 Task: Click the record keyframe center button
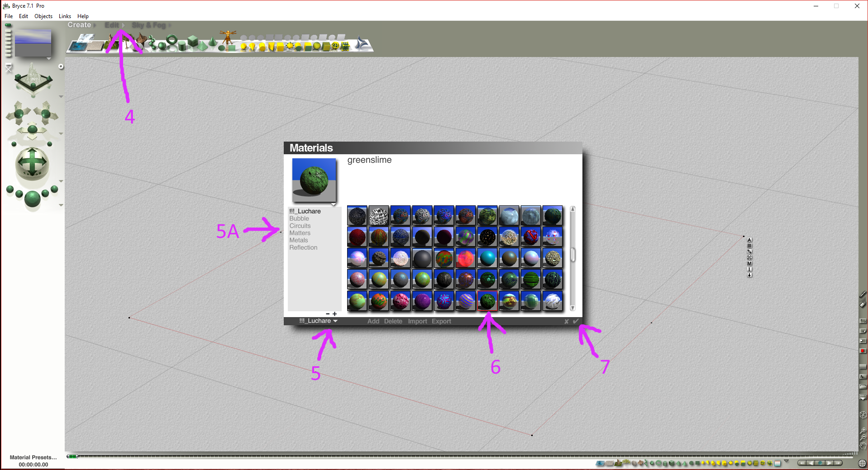[820, 463]
